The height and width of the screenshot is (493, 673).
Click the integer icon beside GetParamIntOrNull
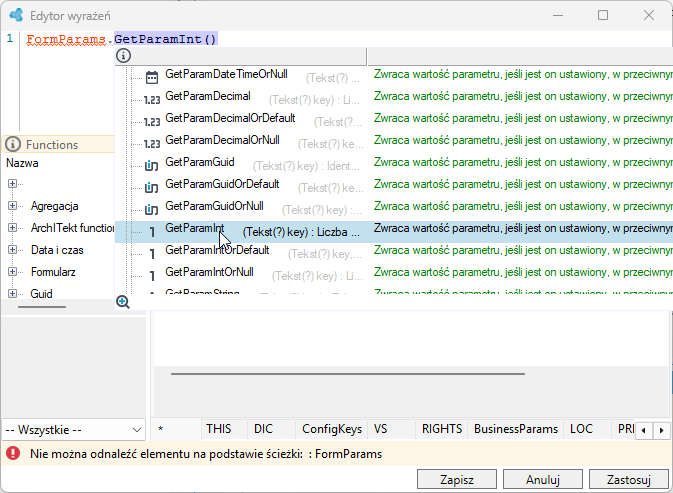tap(152, 276)
